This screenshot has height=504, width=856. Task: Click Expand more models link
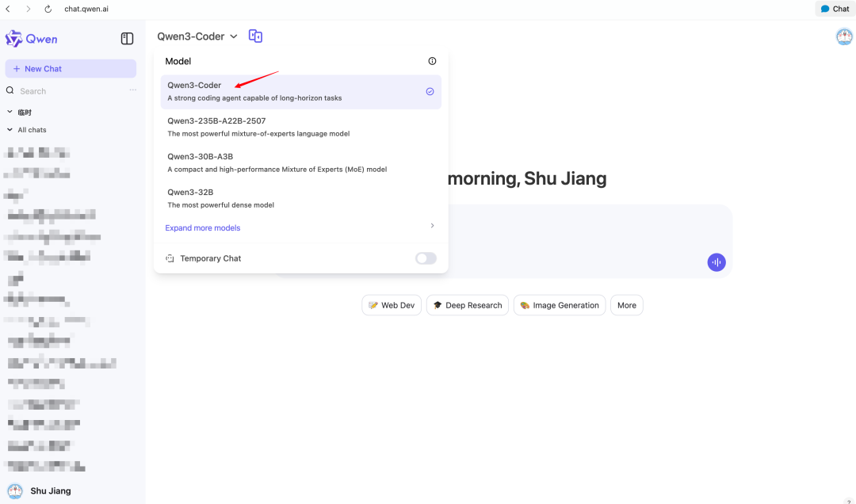click(x=203, y=227)
